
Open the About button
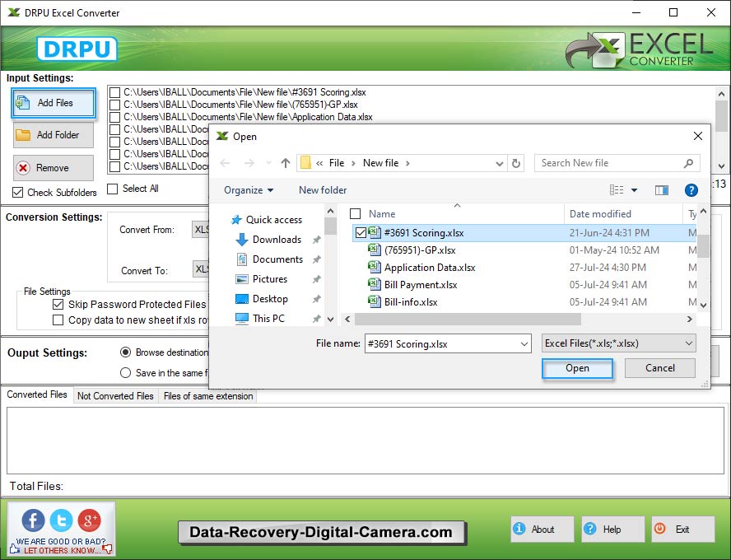click(542, 530)
